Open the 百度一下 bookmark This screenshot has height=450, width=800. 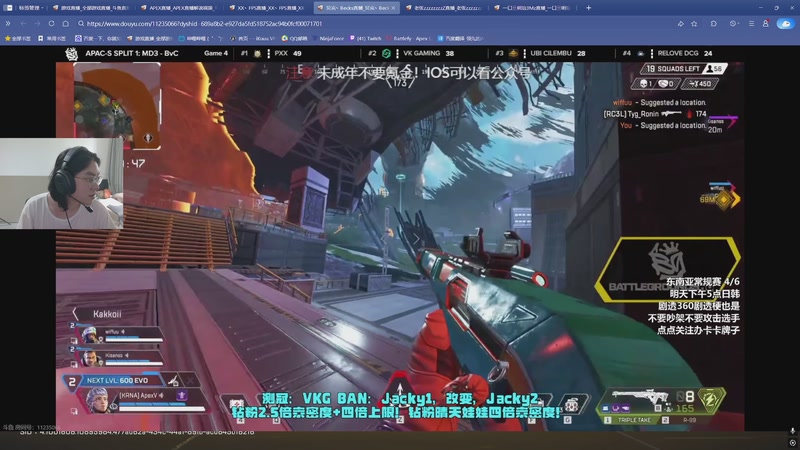[97, 38]
